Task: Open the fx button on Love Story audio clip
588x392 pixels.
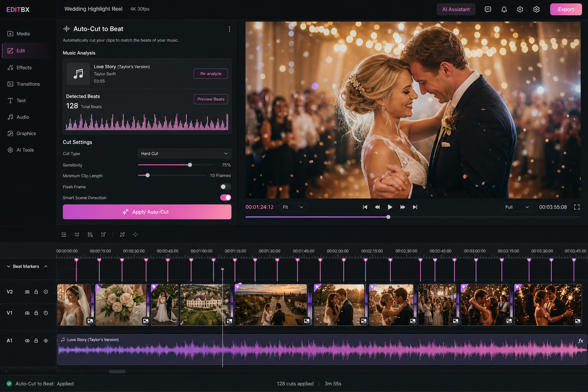Action: [580, 341]
